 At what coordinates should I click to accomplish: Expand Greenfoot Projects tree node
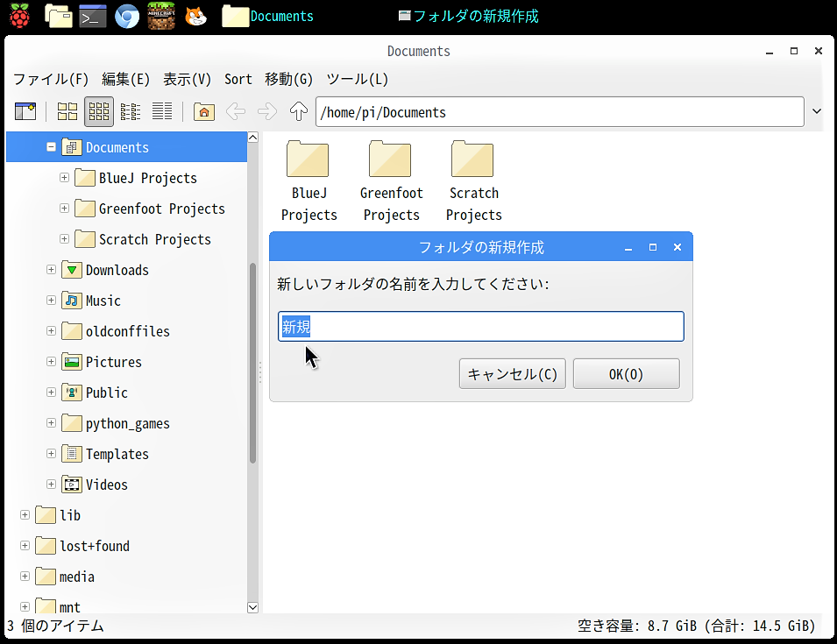(x=64, y=208)
